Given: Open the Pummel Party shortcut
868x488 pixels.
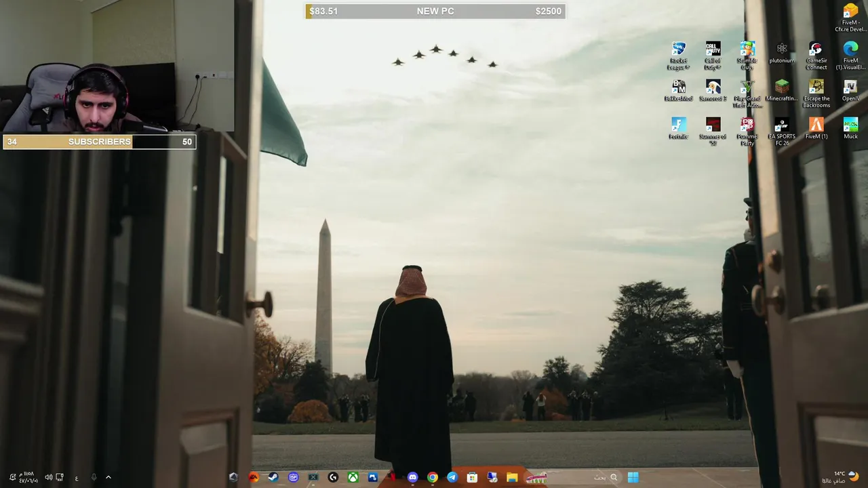Looking at the screenshot, I should pos(747,131).
